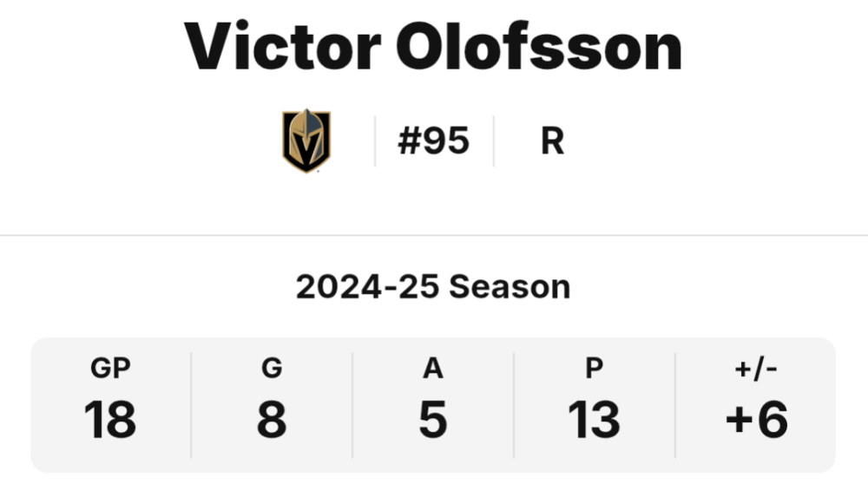Select the G goals stat label

(272, 368)
